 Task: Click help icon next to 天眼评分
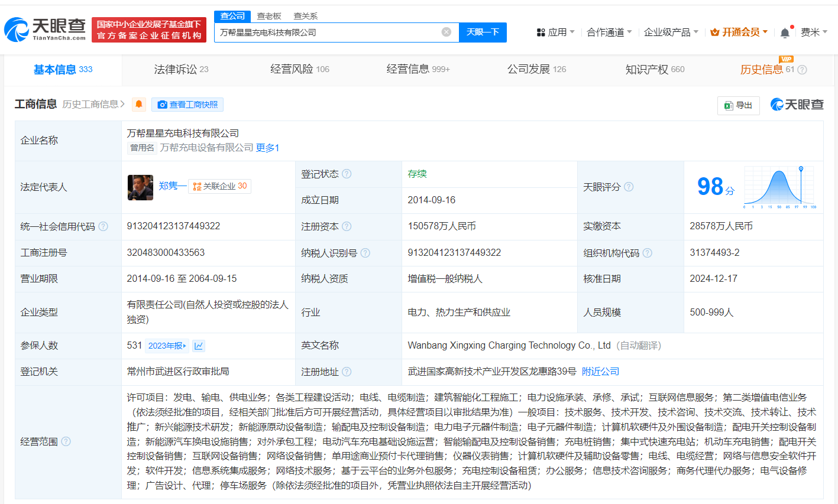click(629, 187)
